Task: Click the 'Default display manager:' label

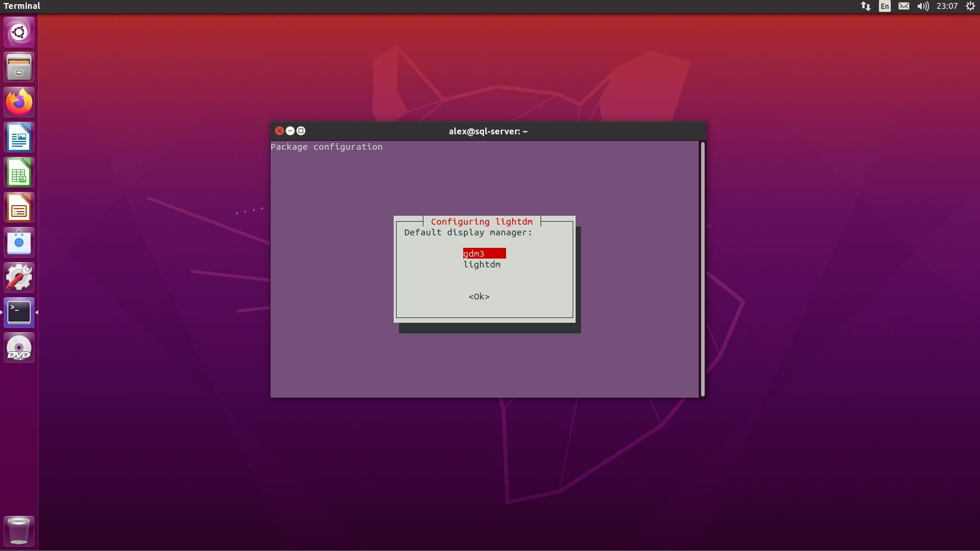Action: (468, 232)
